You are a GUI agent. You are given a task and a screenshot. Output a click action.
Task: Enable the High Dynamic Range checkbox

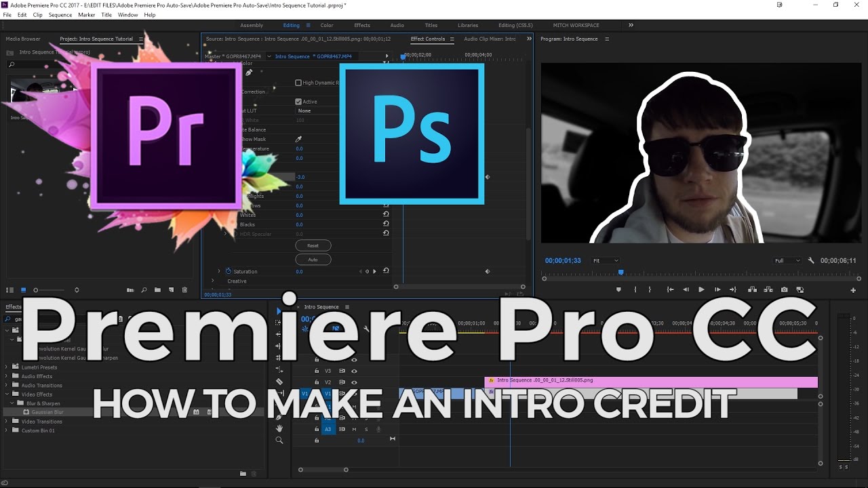[x=298, y=83]
